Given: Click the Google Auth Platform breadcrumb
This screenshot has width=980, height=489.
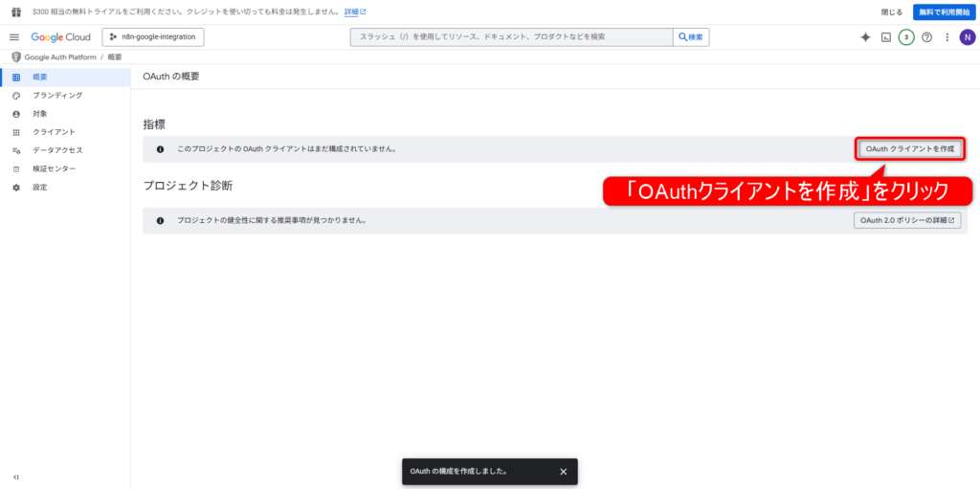Looking at the screenshot, I should tap(59, 57).
